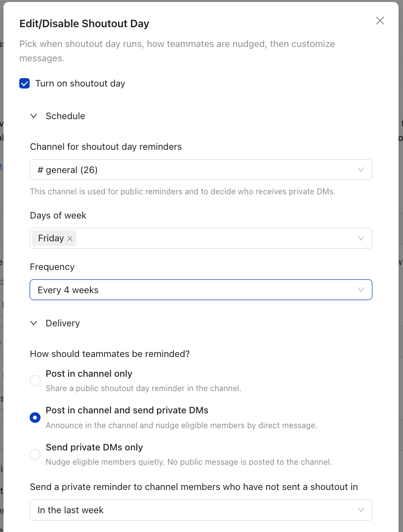
Task: Select Send private DMs only option
Action: click(x=35, y=455)
